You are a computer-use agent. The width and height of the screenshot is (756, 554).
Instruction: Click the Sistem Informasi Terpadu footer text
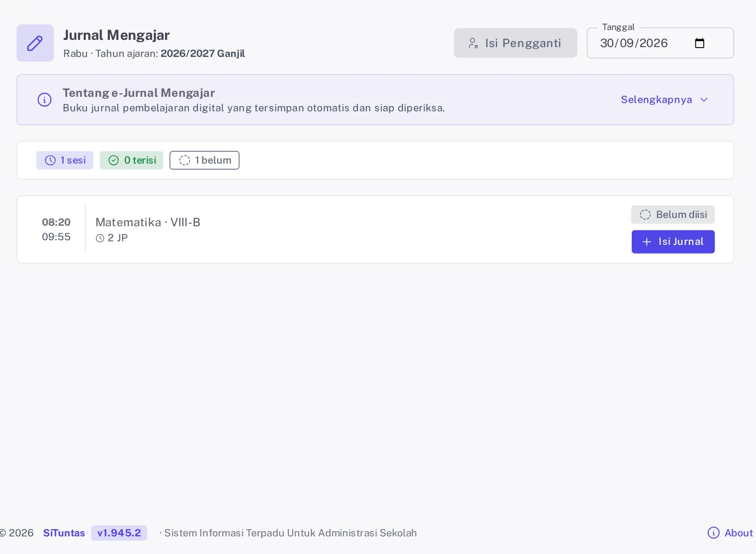point(290,533)
